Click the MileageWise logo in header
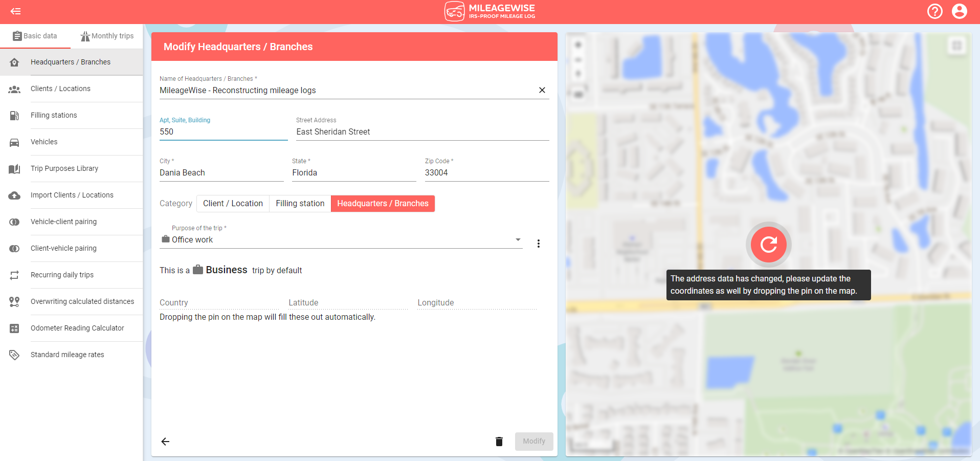 point(489,11)
